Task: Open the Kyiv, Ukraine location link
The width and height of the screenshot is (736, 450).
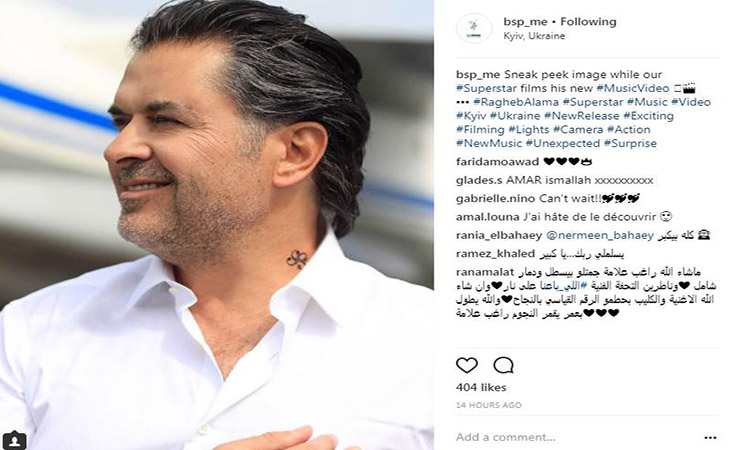Action: coord(534,36)
